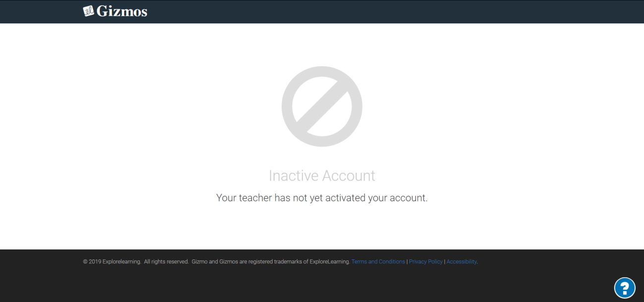Click the word 'Conditions' in footer link
This screenshot has width=644, height=302.
392,261
